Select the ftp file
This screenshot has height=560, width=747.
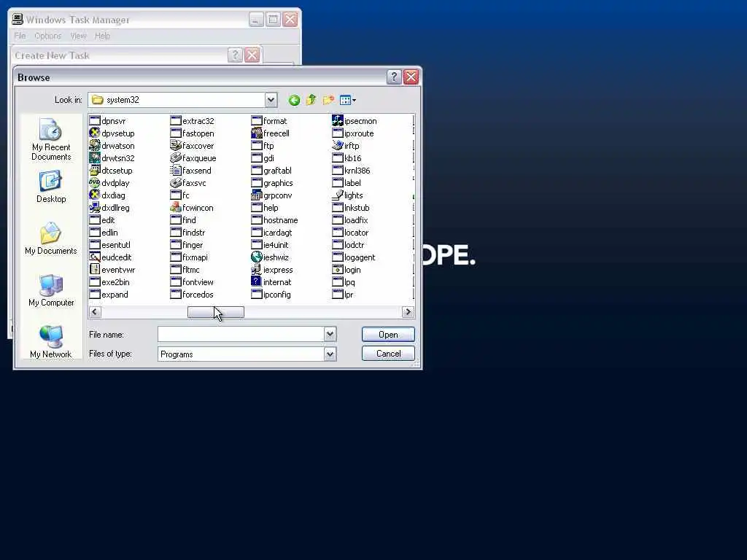click(263, 146)
